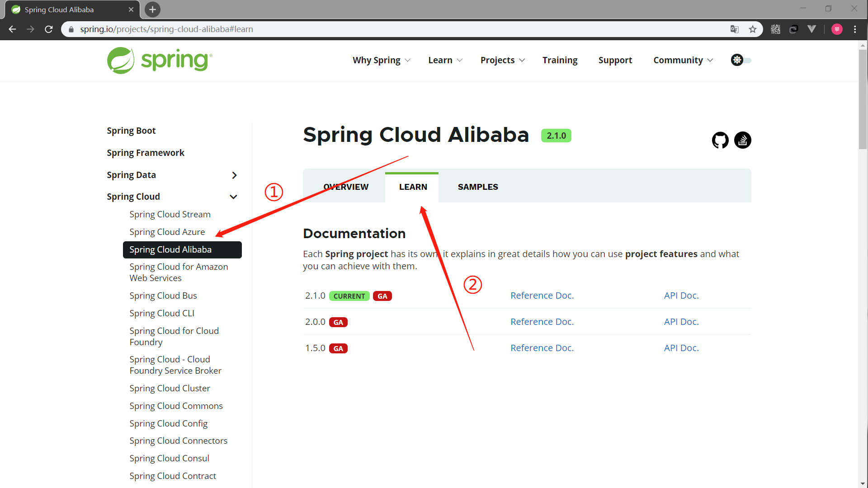This screenshot has height=488, width=868.
Task: Click the Vue DevTools extension icon
Action: click(811, 29)
